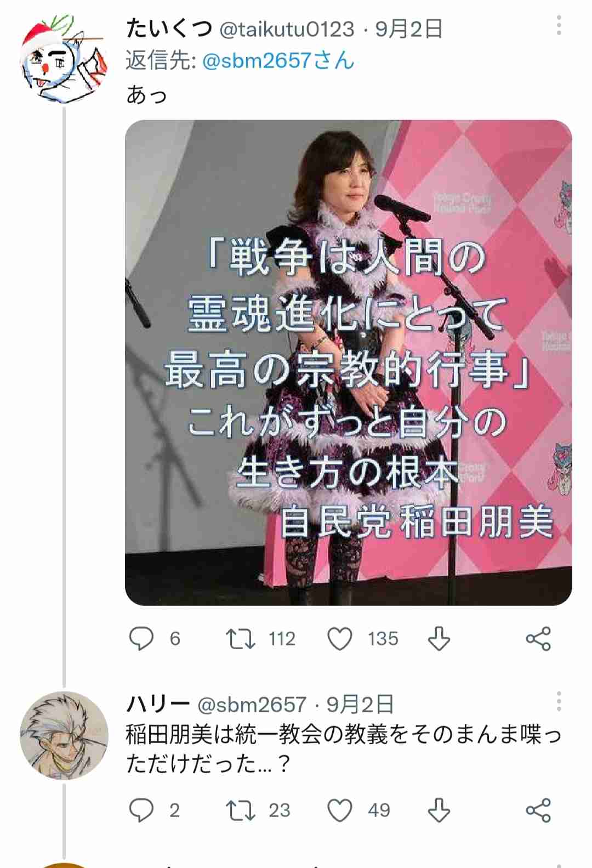The height and width of the screenshot is (868, 592).
Task: Open ハリー's profile via display name
Action: pos(158,704)
